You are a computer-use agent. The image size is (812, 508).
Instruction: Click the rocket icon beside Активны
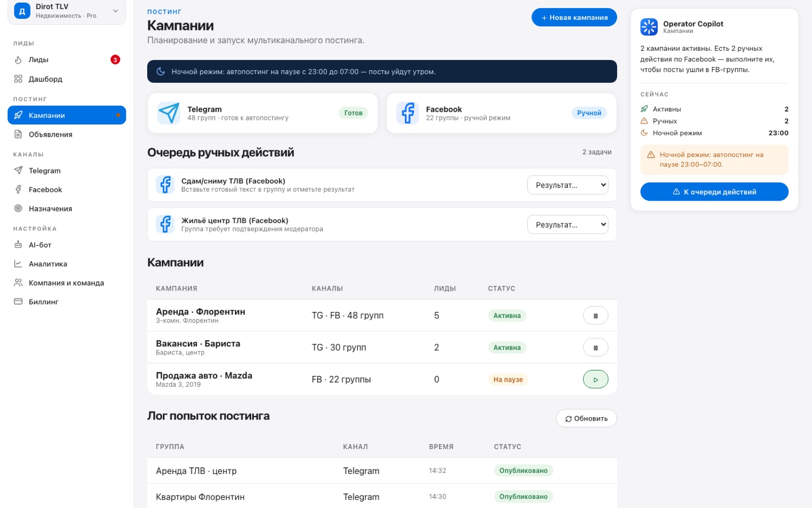click(644, 109)
